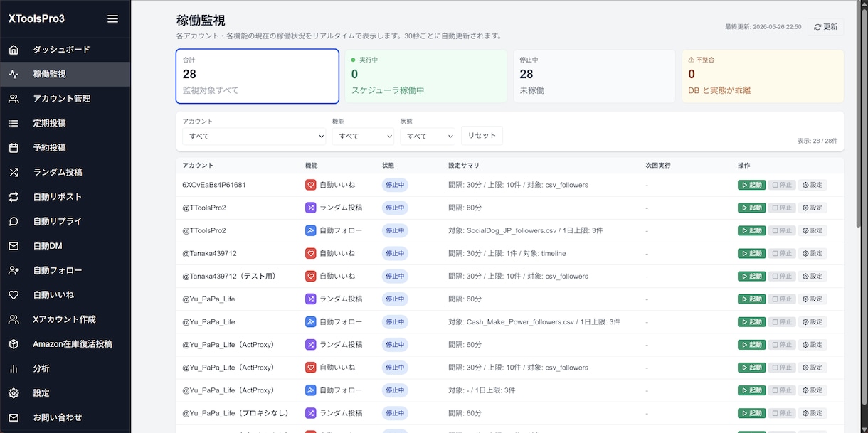Click the 設定サマリ column header

[x=464, y=165]
